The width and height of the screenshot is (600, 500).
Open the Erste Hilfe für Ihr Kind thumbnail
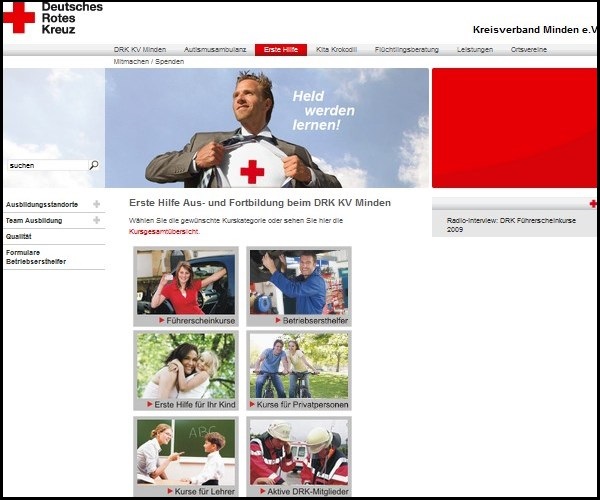pos(186,370)
